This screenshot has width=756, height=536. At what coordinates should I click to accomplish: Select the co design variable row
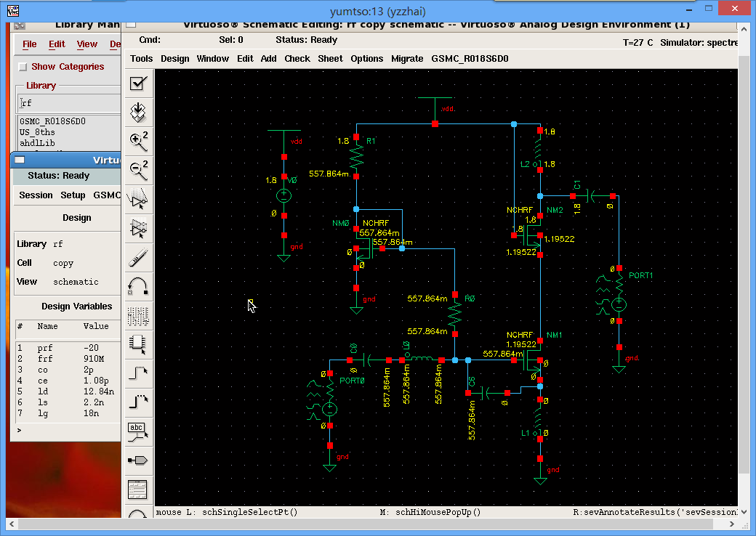point(68,370)
